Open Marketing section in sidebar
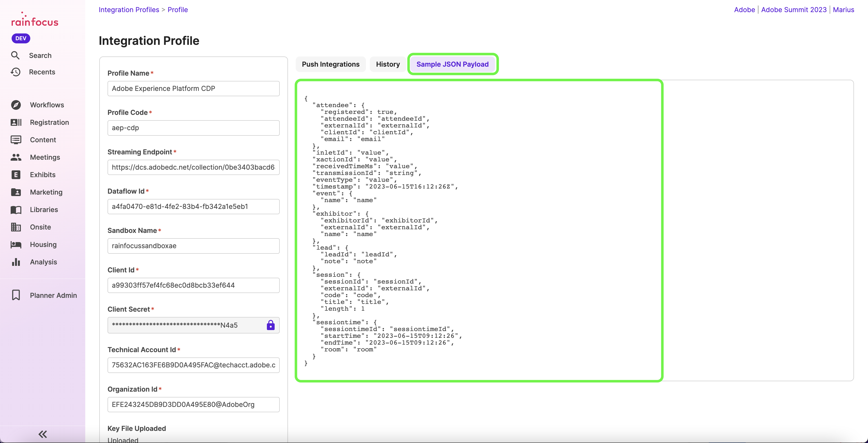The width and height of the screenshot is (868, 443). coord(46,192)
